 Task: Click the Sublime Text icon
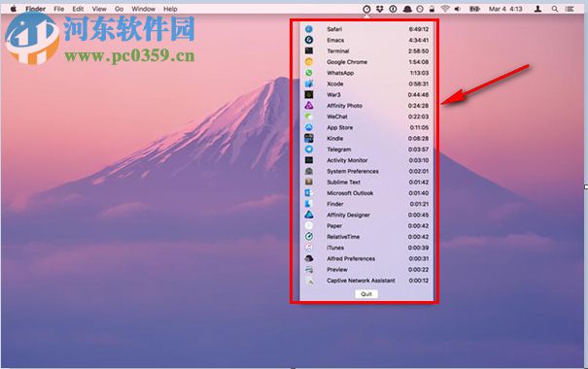[x=309, y=182]
